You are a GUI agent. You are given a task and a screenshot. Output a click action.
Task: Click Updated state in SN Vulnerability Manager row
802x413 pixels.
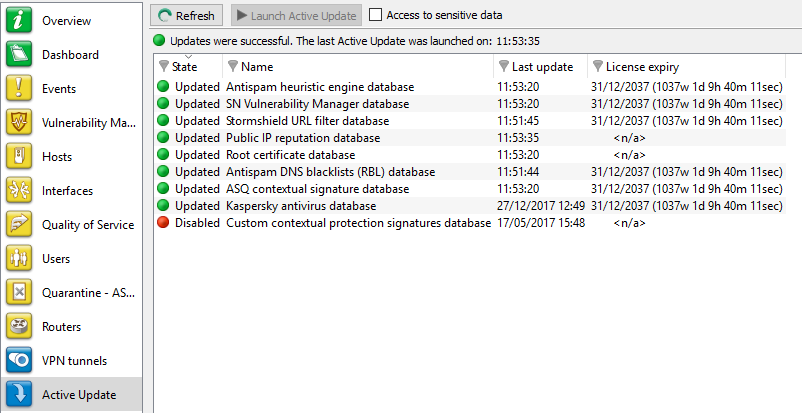pyautogui.click(x=197, y=104)
